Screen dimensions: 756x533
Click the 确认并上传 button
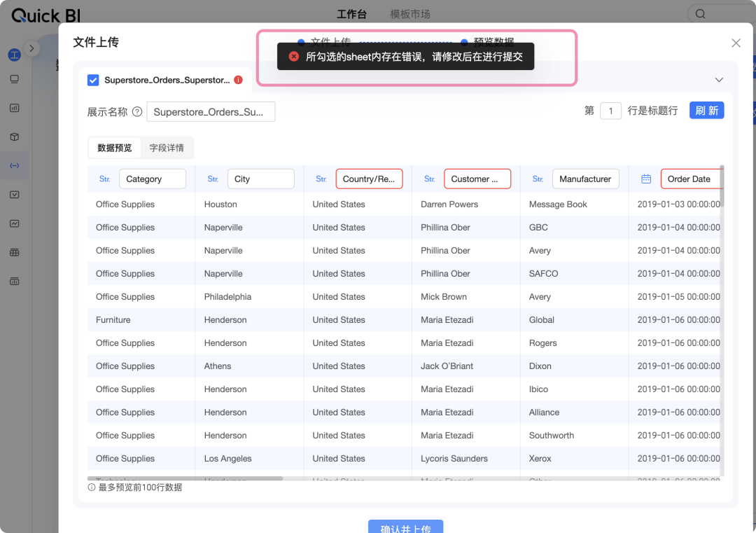click(405, 527)
